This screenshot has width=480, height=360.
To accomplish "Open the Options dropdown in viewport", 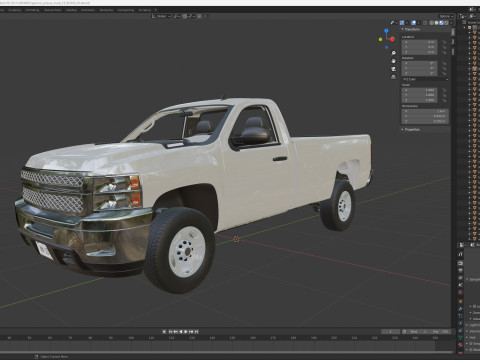I will pos(447,16).
